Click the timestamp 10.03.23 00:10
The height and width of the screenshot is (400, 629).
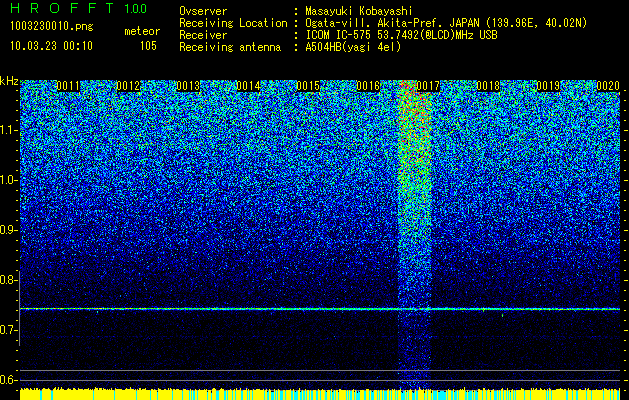point(51,46)
